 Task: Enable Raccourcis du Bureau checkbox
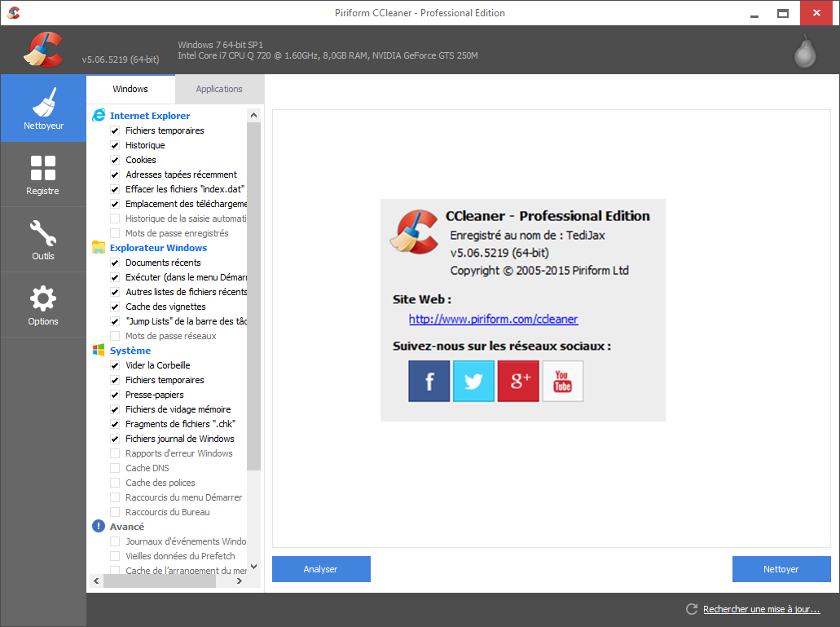(115, 512)
